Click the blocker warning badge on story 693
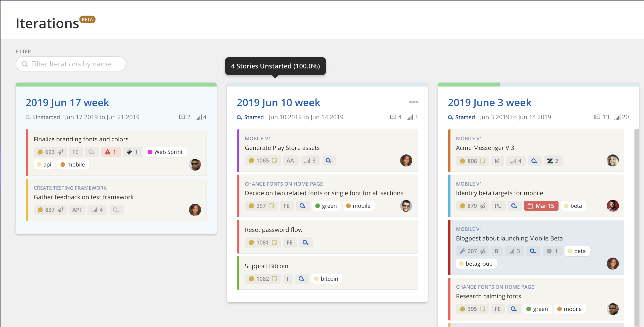Viewport: 644px width, 327px height. [x=111, y=152]
